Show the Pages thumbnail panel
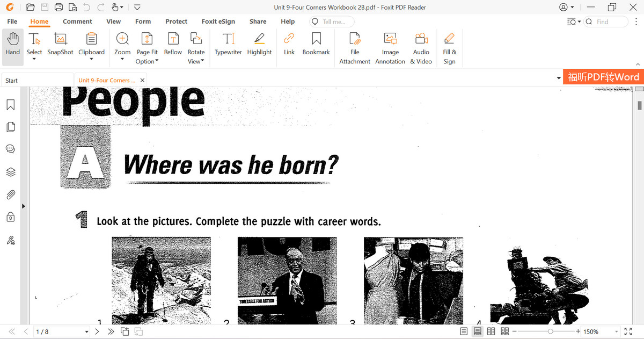The image size is (644, 339). click(x=10, y=127)
